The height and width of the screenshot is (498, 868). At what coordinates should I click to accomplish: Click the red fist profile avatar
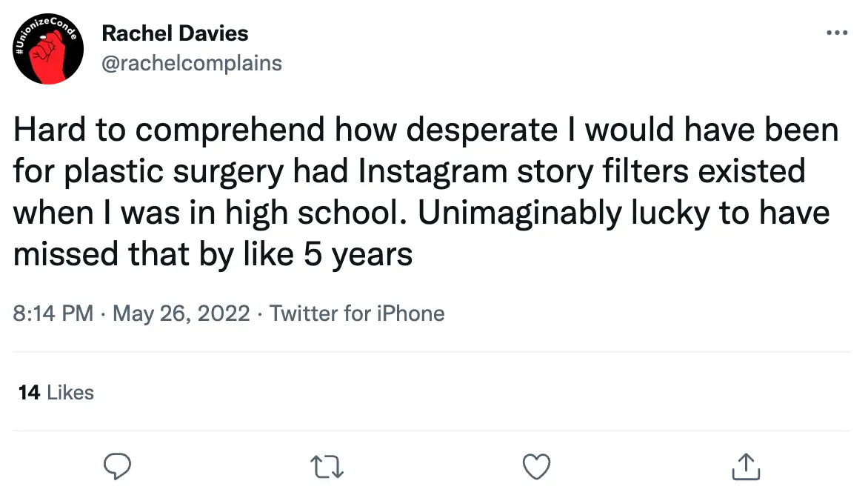pos(47,50)
